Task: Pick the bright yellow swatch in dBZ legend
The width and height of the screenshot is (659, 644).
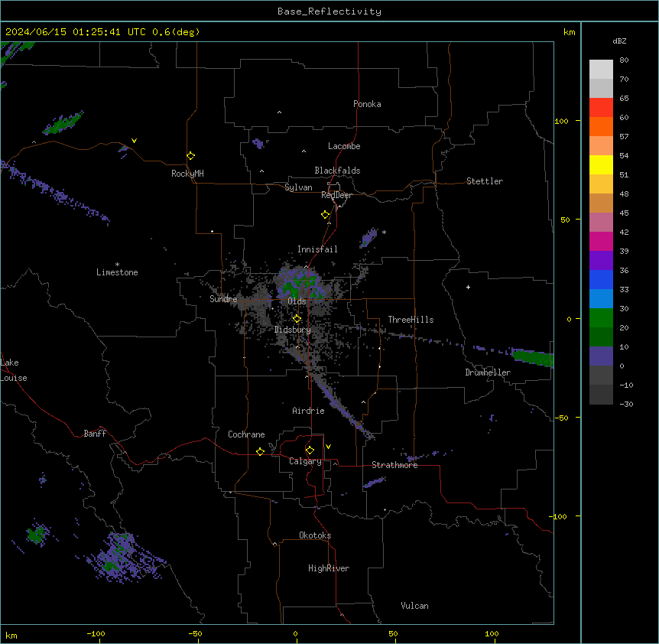Action: pyautogui.click(x=601, y=164)
